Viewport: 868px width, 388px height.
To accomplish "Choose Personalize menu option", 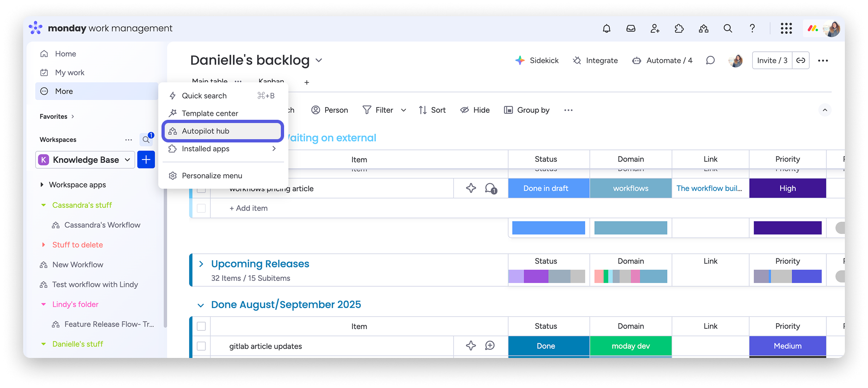I will pyautogui.click(x=212, y=176).
